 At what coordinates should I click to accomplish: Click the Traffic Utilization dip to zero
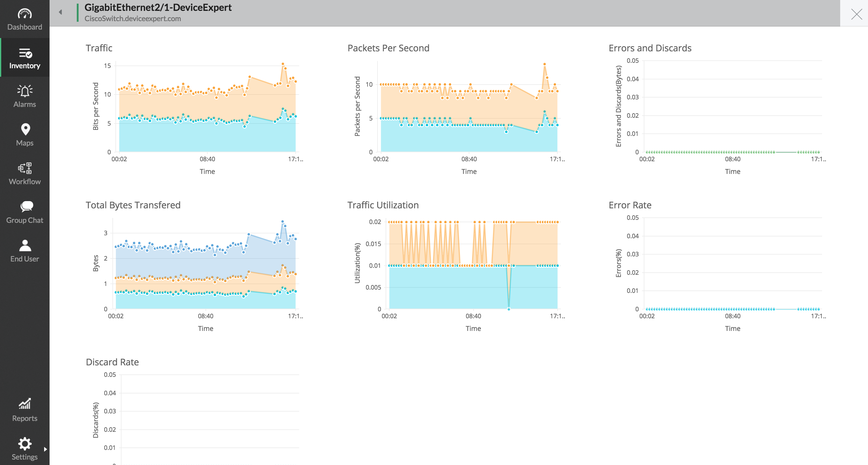[509, 308]
